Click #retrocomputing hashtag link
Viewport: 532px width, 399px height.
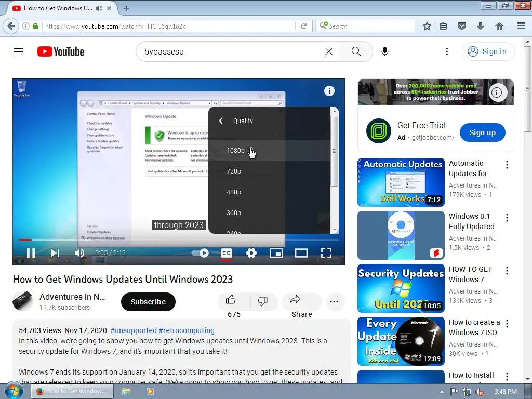(187, 330)
